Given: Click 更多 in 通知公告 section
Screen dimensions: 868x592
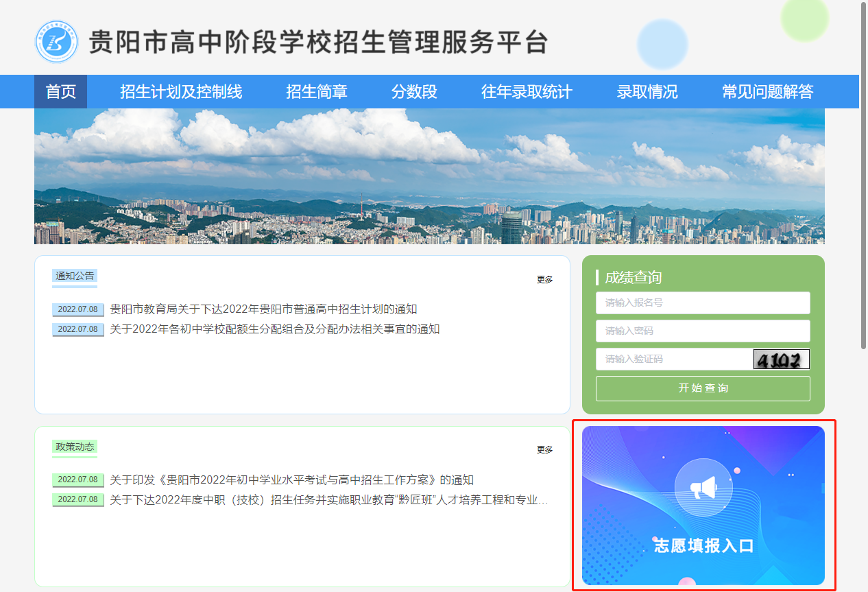Looking at the screenshot, I should tap(545, 279).
